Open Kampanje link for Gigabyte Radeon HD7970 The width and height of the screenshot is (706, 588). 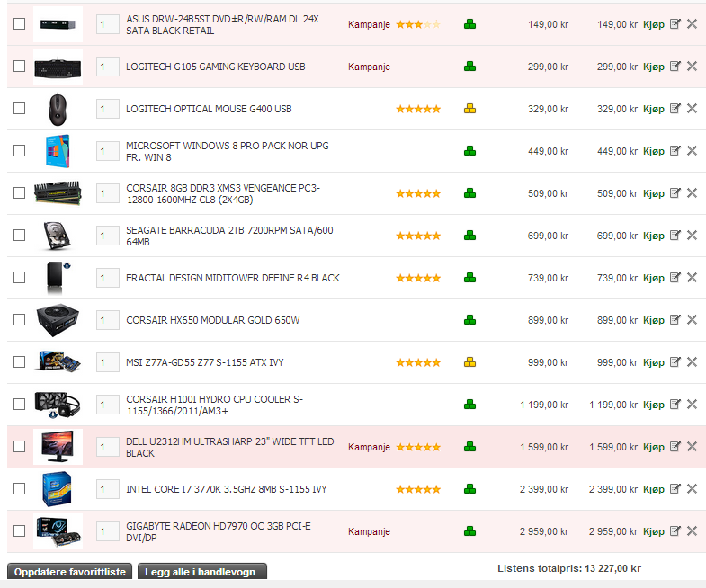[369, 531]
